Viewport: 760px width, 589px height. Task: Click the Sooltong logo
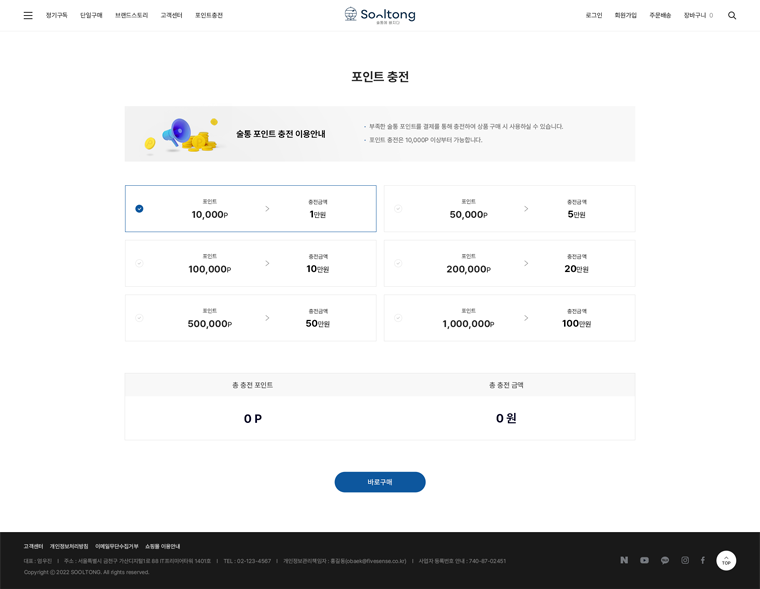point(380,16)
